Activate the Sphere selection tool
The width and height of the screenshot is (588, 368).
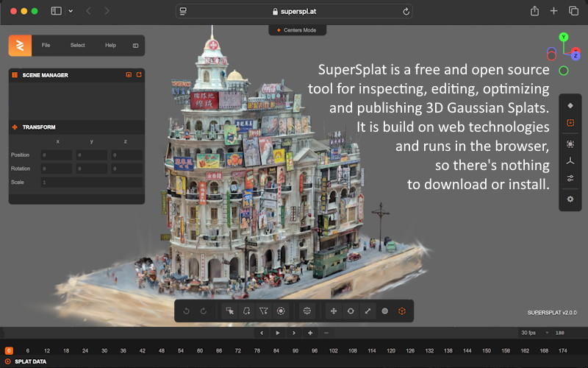307,311
